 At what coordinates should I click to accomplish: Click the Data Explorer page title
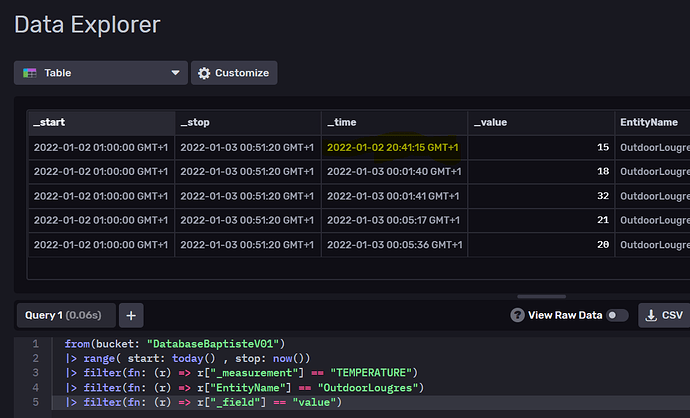(87, 25)
